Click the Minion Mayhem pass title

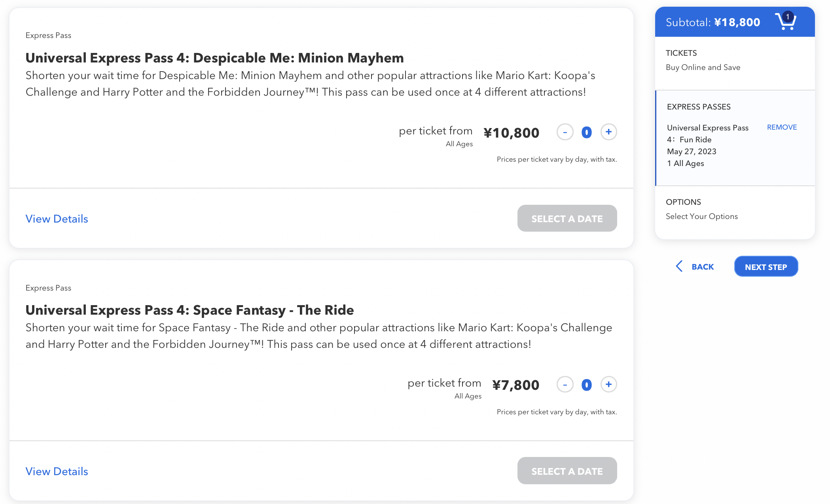[214, 58]
